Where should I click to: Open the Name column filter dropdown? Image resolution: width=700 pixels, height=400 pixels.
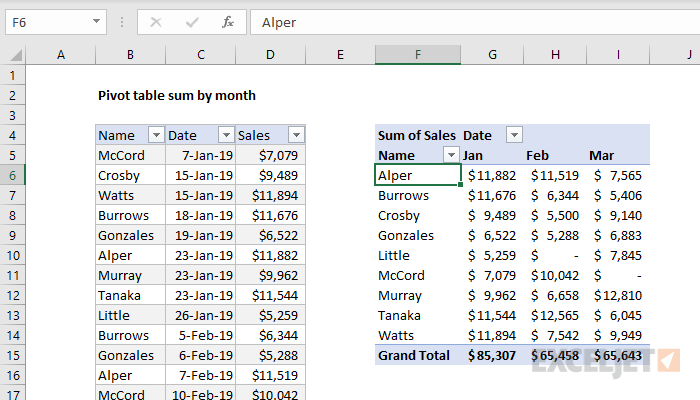(155, 135)
